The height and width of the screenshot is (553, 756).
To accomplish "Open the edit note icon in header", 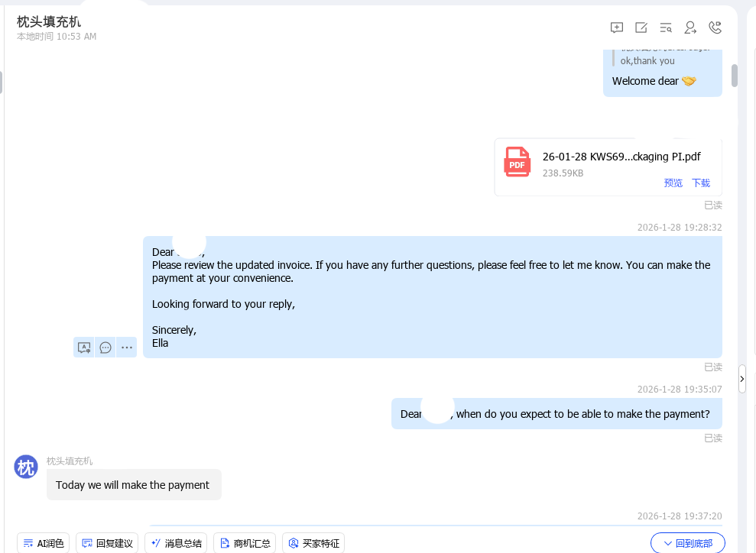I will [x=641, y=28].
